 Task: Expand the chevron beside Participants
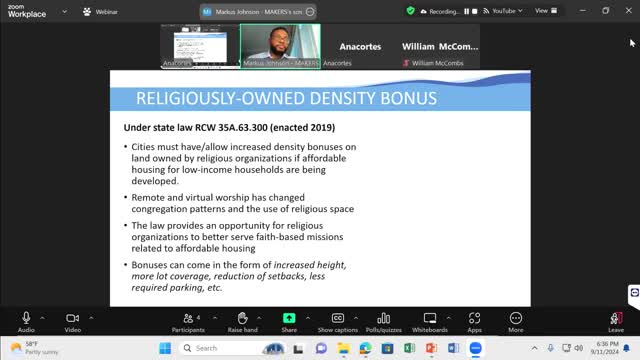215,318
